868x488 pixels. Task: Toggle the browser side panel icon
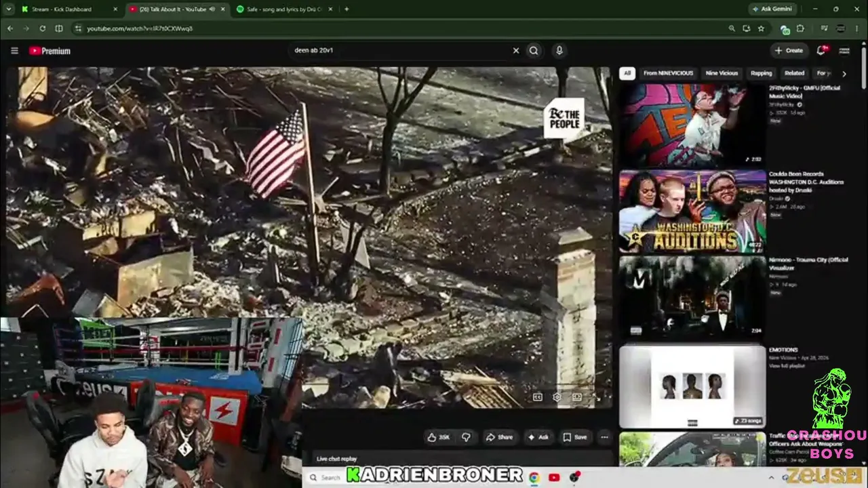click(x=59, y=28)
